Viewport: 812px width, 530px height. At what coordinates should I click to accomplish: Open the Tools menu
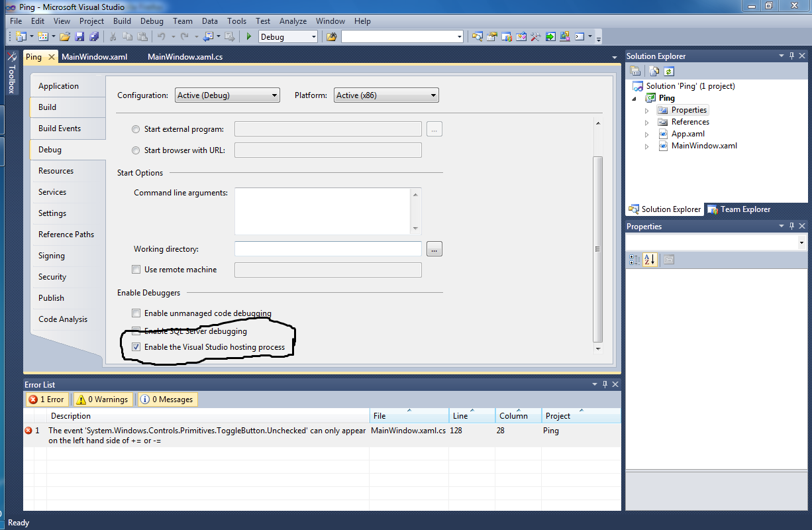coord(236,21)
